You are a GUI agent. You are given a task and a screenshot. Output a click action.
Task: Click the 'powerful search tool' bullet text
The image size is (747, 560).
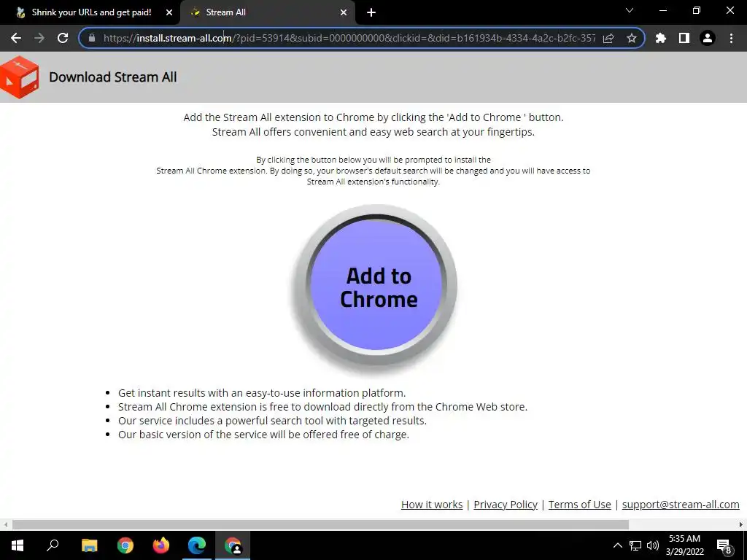[273, 421]
